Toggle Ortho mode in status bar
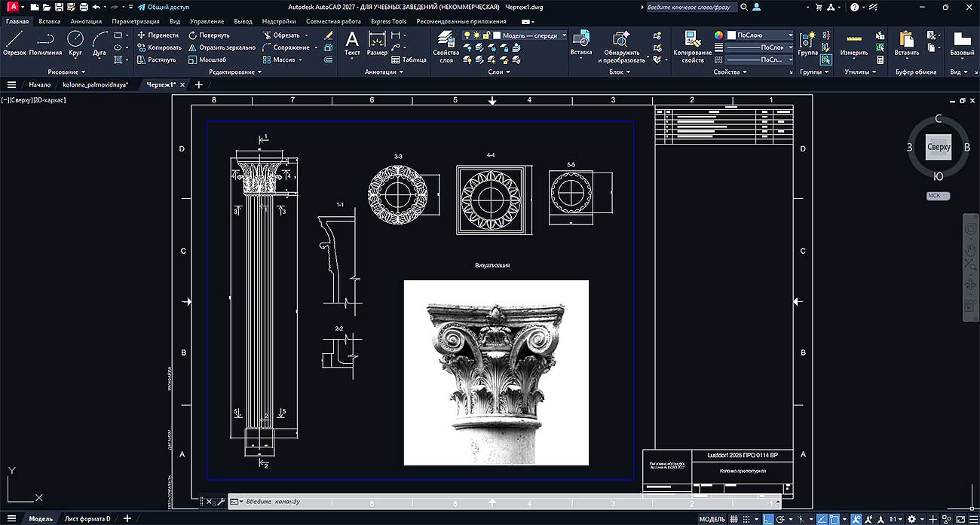This screenshot has height=525, width=980. tap(767, 519)
